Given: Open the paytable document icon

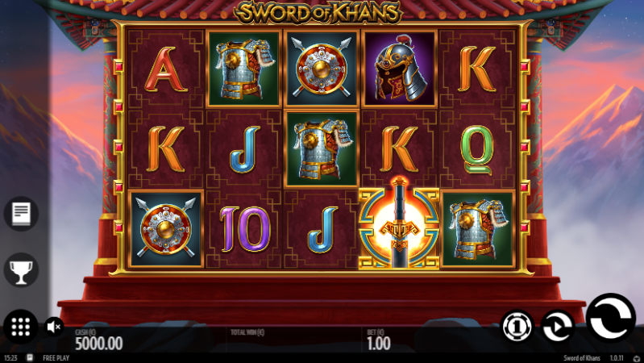Looking at the screenshot, I should [x=21, y=214].
